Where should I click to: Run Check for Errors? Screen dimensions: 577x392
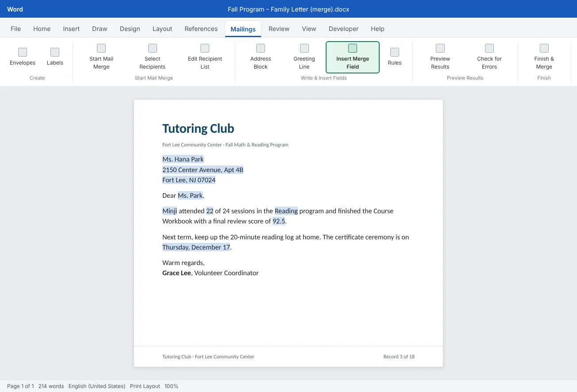(x=489, y=57)
